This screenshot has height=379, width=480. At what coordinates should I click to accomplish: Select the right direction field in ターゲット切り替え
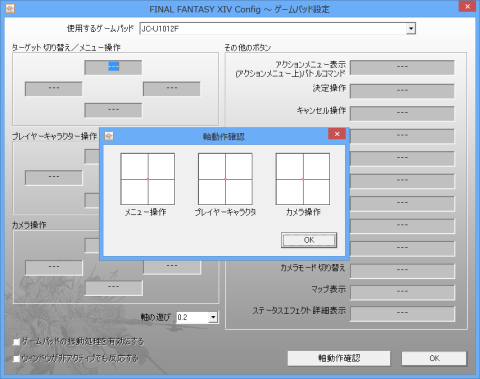[172, 89]
